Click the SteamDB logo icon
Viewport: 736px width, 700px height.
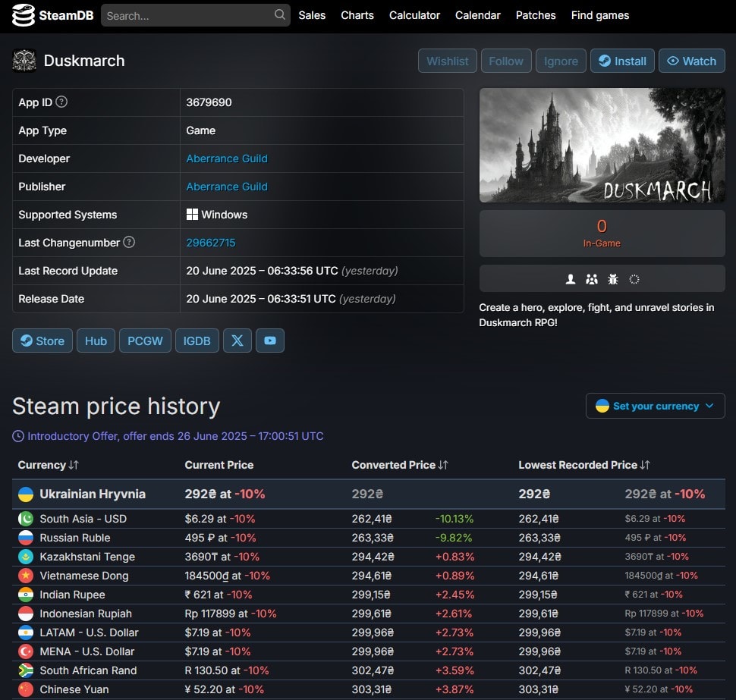pos(23,15)
